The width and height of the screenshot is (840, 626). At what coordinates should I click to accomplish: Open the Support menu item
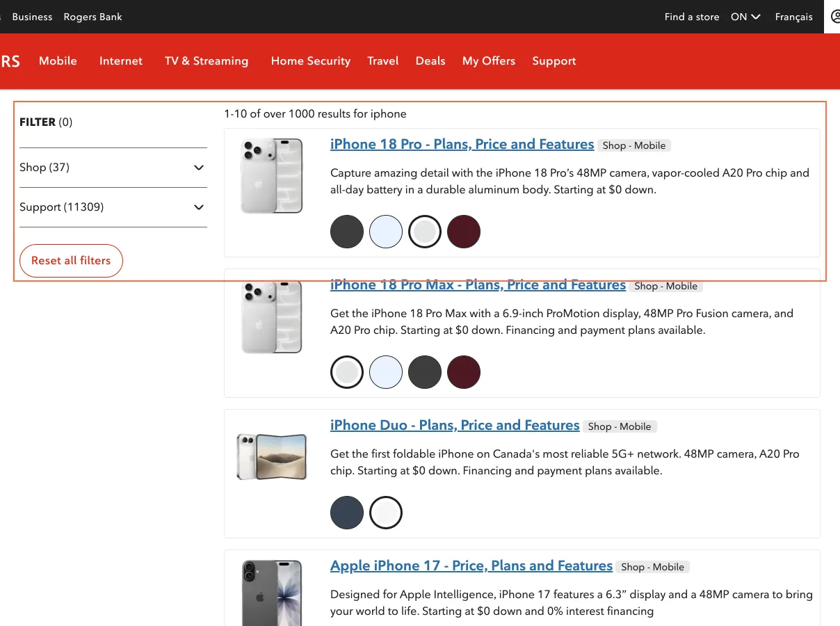point(554,61)
